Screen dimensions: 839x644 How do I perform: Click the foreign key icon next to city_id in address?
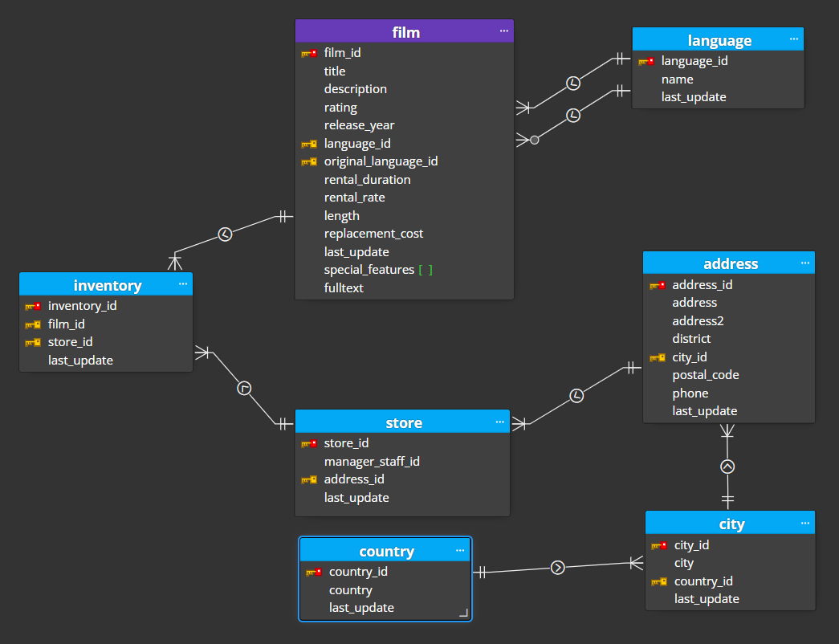(658, 357)
